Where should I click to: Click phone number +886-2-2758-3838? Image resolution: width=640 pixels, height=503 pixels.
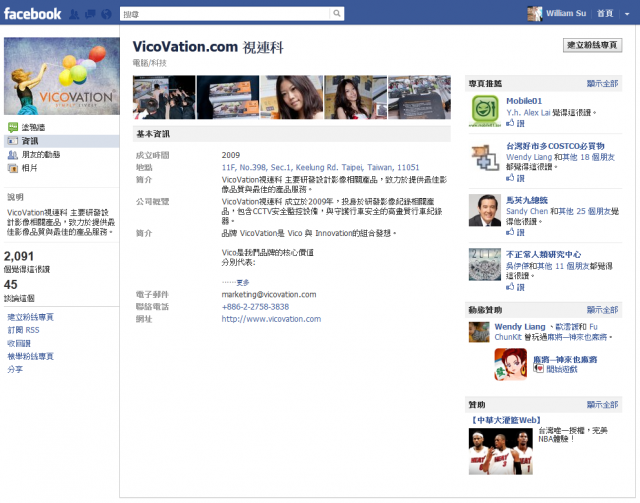(255, 307)
